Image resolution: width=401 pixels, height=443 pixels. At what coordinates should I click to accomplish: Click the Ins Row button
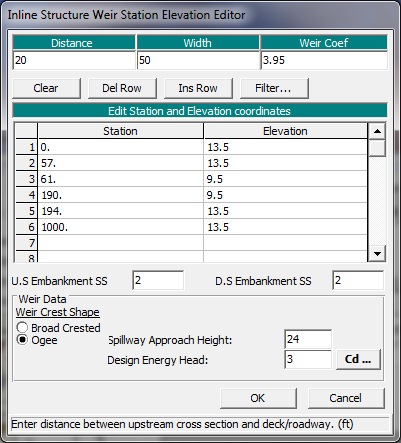click(x=198, y=88)
